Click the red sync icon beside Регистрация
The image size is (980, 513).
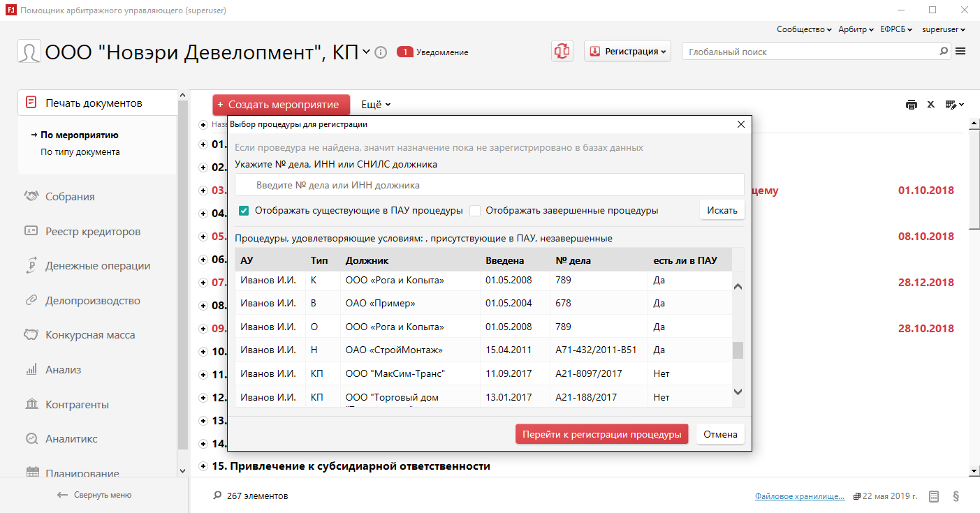[x=562, y=51]
